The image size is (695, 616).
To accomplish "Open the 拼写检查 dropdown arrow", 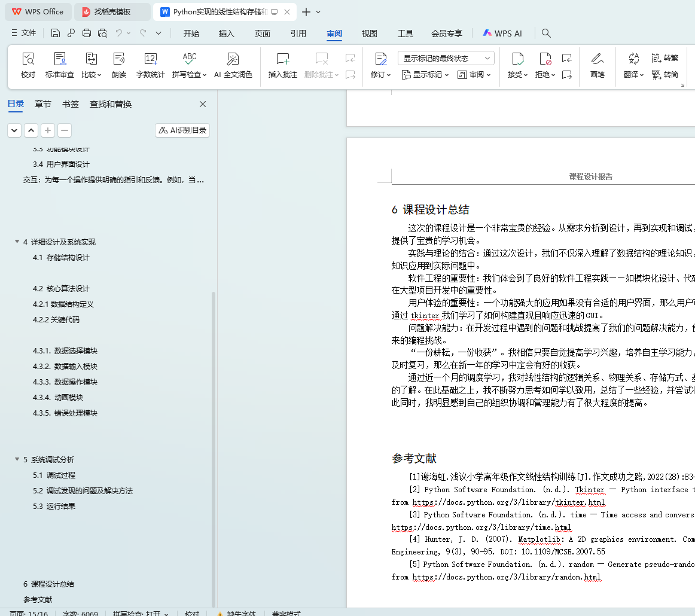I will coord(205,75).
